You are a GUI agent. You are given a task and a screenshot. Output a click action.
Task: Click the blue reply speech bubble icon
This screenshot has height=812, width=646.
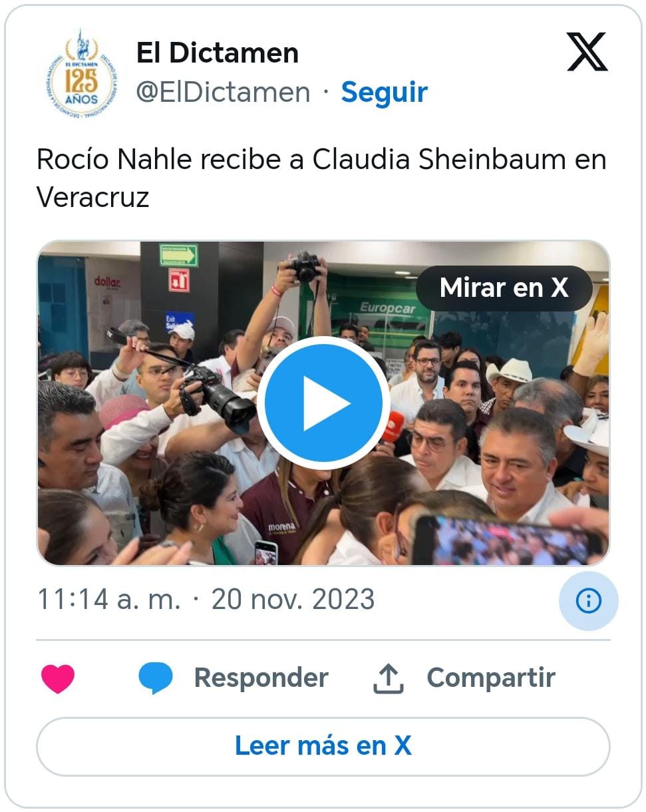[156, 679]
